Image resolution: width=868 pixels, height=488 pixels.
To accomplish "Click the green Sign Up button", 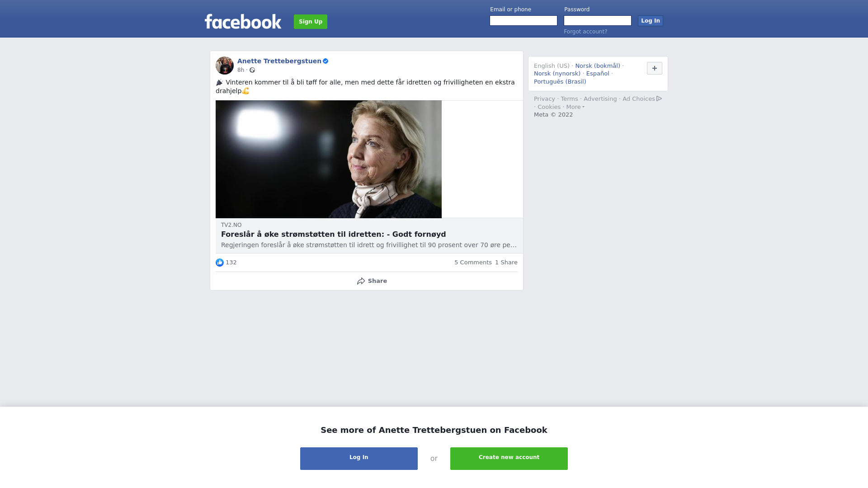I will [311, 22].
